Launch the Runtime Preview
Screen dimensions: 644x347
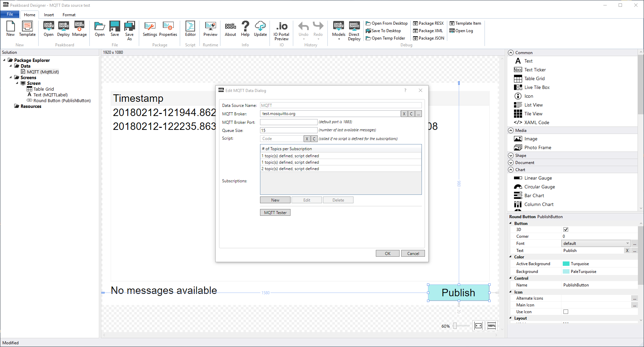[x=210, y=29]
